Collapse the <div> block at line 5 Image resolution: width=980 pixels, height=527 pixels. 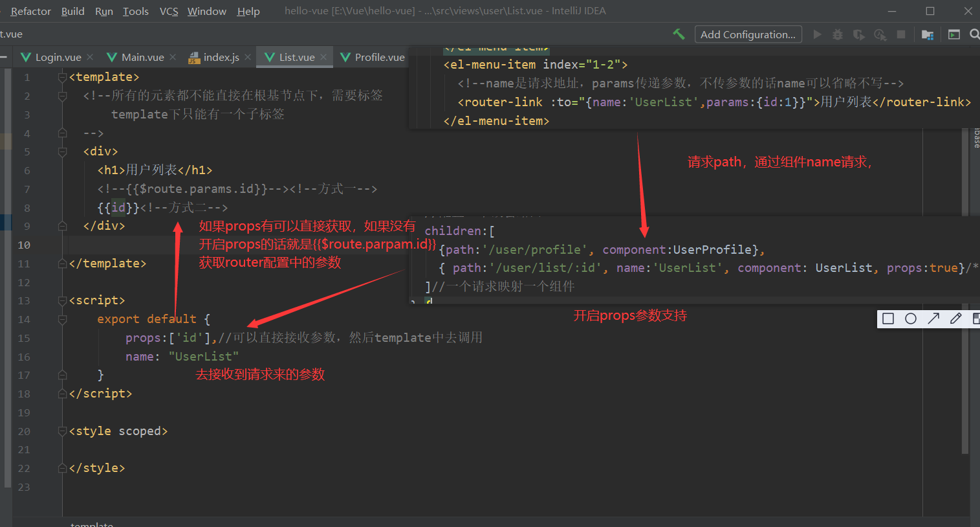tap(63, 151)
